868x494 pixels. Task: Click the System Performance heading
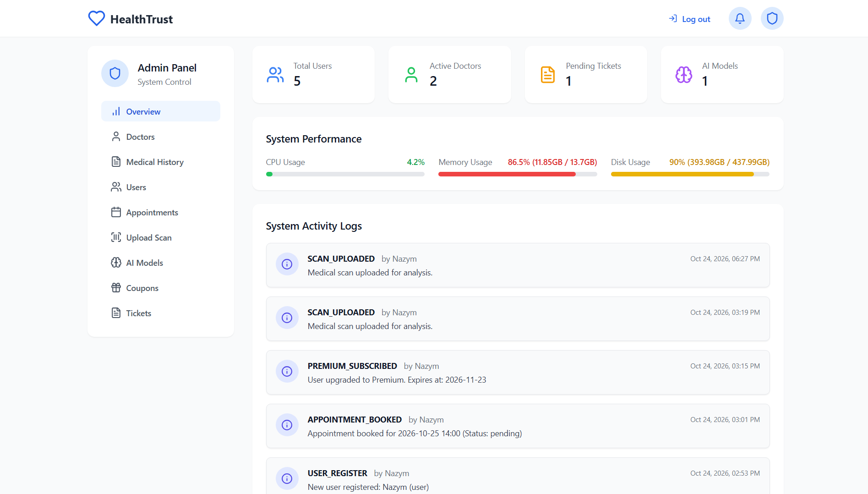314,139
